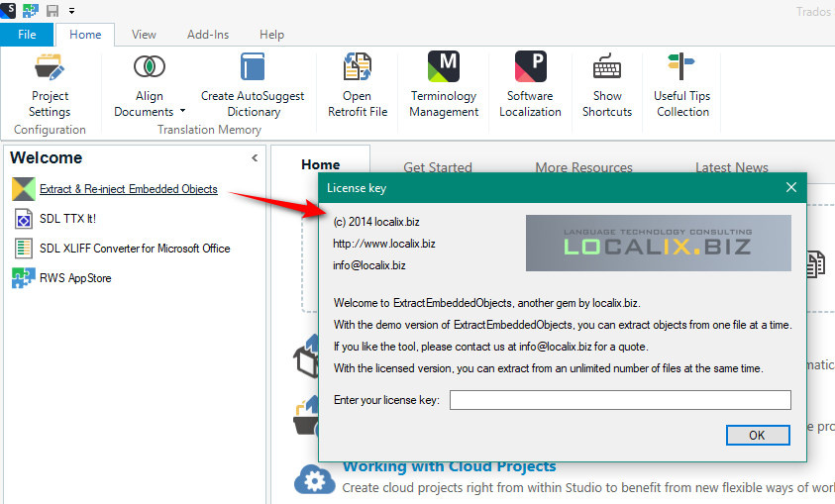Show keyboard Shortcuts
This screenshot has height=504, width=835.
607,85
